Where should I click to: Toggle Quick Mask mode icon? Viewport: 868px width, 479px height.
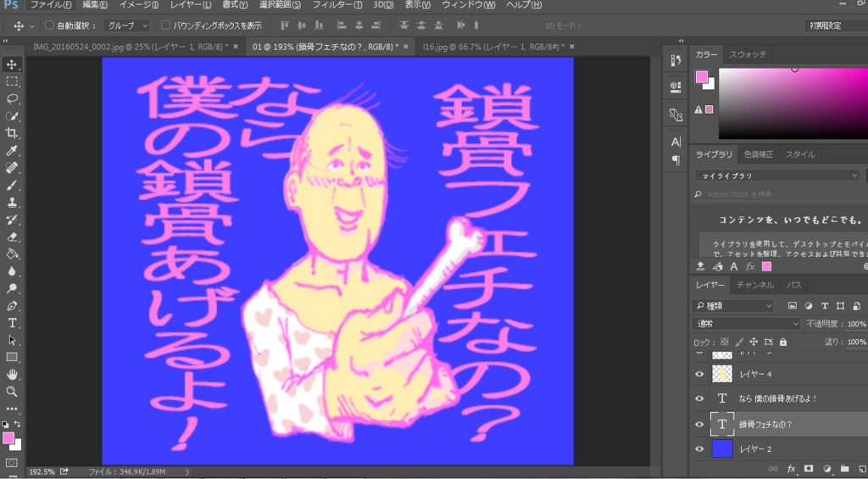pyautogui.click(x=12, y=463)
